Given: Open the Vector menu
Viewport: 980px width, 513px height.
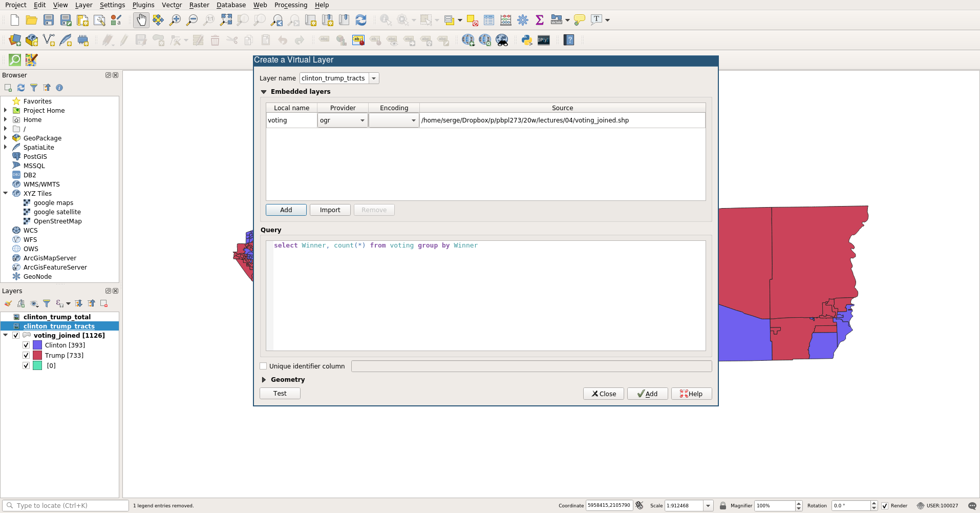Looking at the screenshot, I should pyautogui.click(x=172, y=5).
